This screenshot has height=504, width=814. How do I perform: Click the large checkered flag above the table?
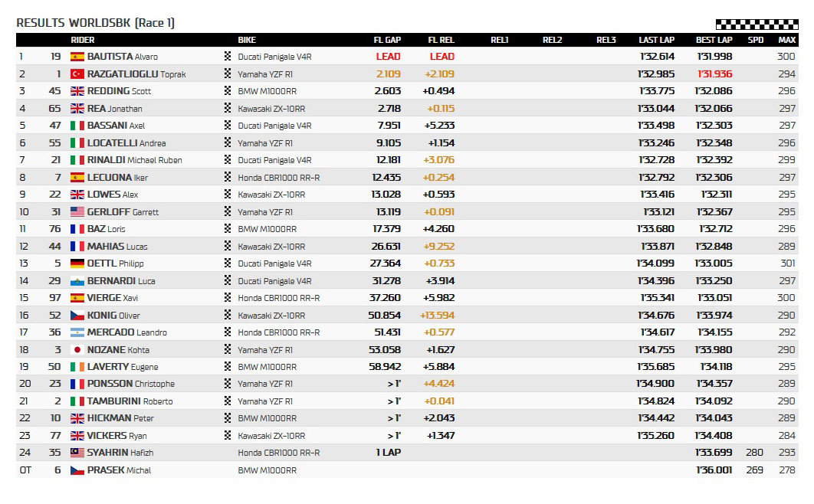(757, 25)
